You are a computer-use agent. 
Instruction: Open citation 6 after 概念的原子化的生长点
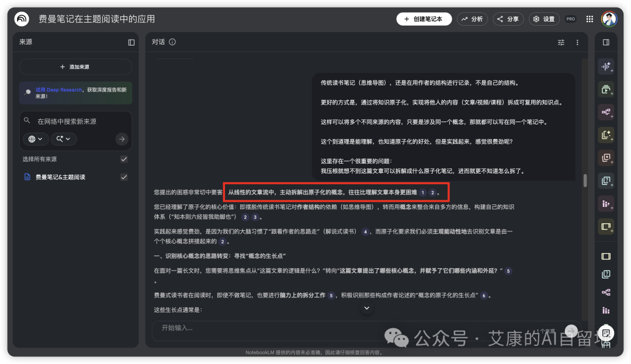(484, 296)
